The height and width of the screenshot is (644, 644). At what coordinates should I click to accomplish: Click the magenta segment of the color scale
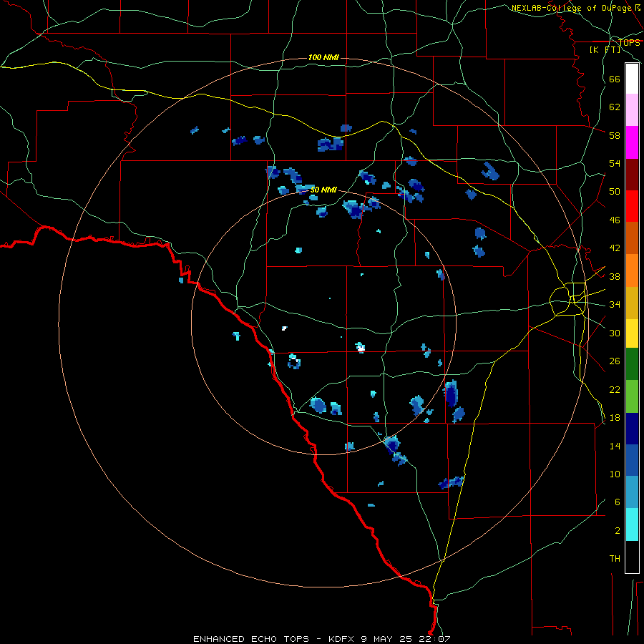pyautogui.click(x=632, y=142)
